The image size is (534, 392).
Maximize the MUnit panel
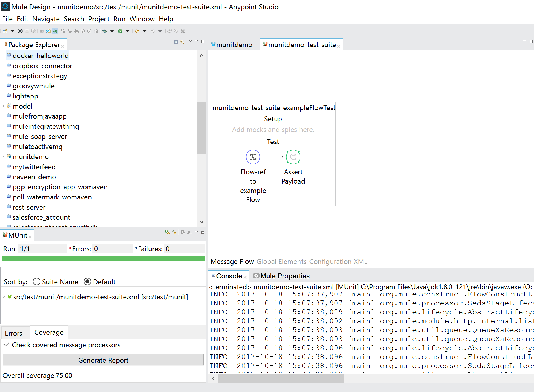point(203,232)
